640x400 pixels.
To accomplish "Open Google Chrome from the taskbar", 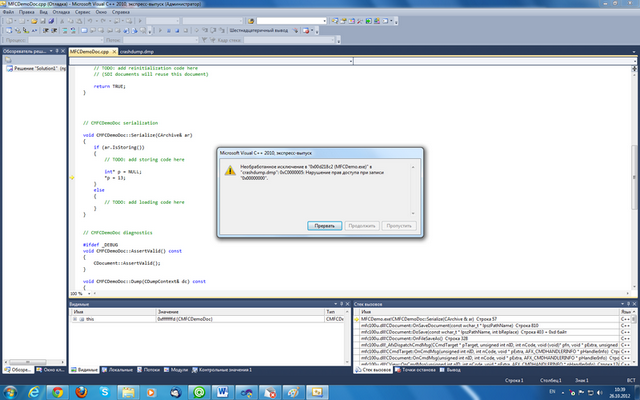I will pos(58,393).
